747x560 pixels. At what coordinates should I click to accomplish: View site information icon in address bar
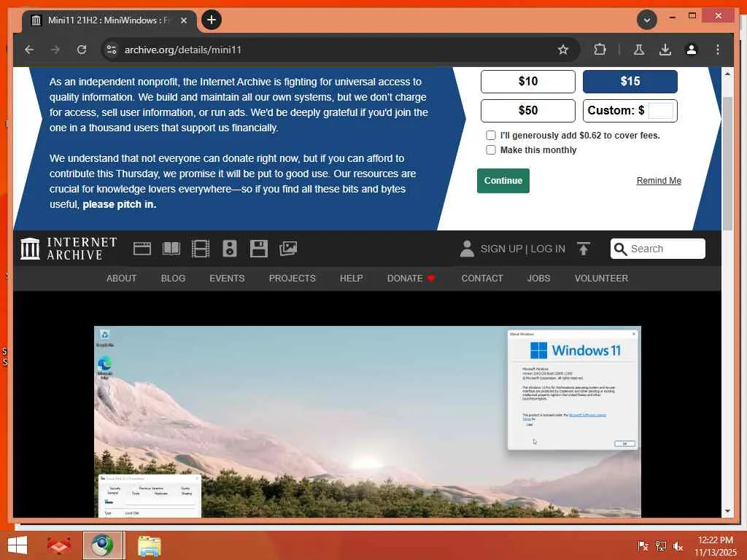112,50
